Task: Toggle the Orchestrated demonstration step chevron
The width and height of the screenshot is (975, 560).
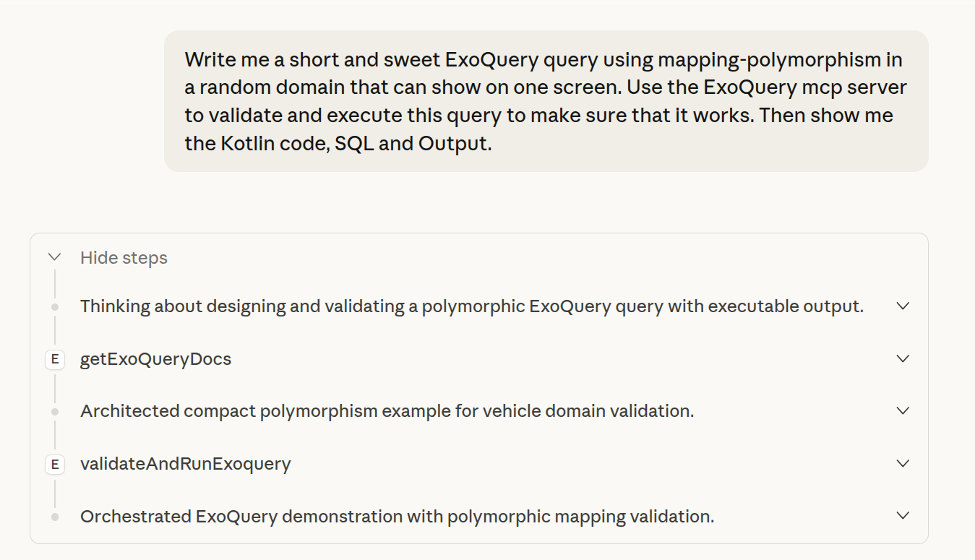Action: coord(901,516)
